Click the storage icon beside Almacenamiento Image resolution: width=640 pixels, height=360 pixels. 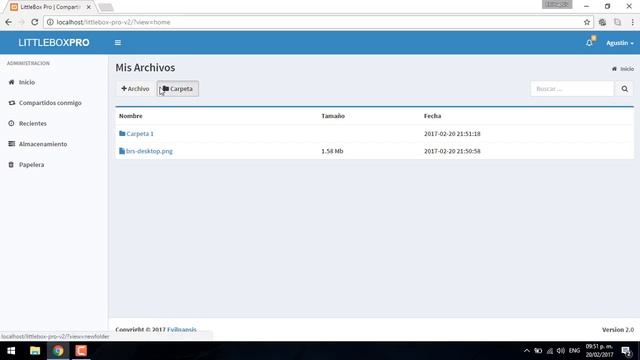(x=11, y=144)
